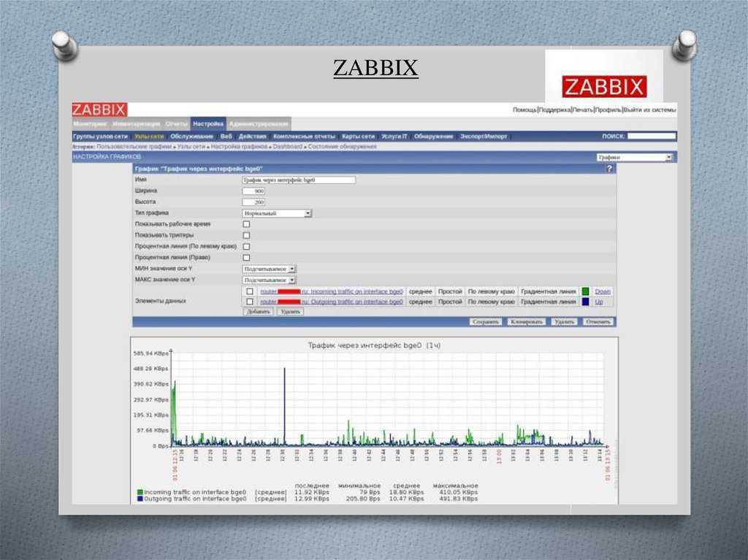Click the 'Down' link for Incoming traffic

603,291
